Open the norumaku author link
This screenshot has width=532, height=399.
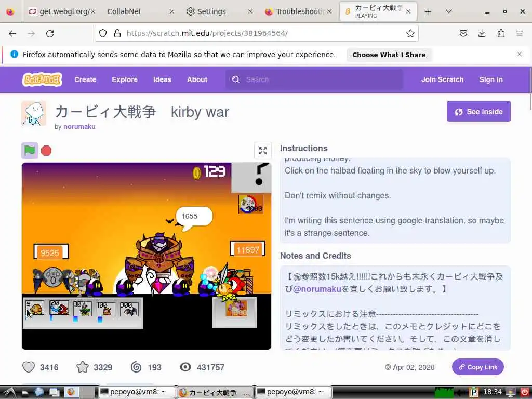(79, 127)
